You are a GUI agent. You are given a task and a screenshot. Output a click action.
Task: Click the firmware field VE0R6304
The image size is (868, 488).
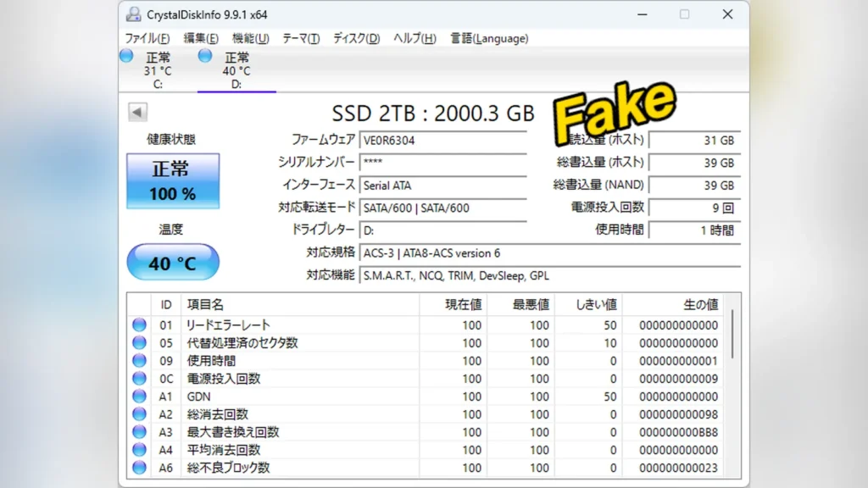click(442, 140)
